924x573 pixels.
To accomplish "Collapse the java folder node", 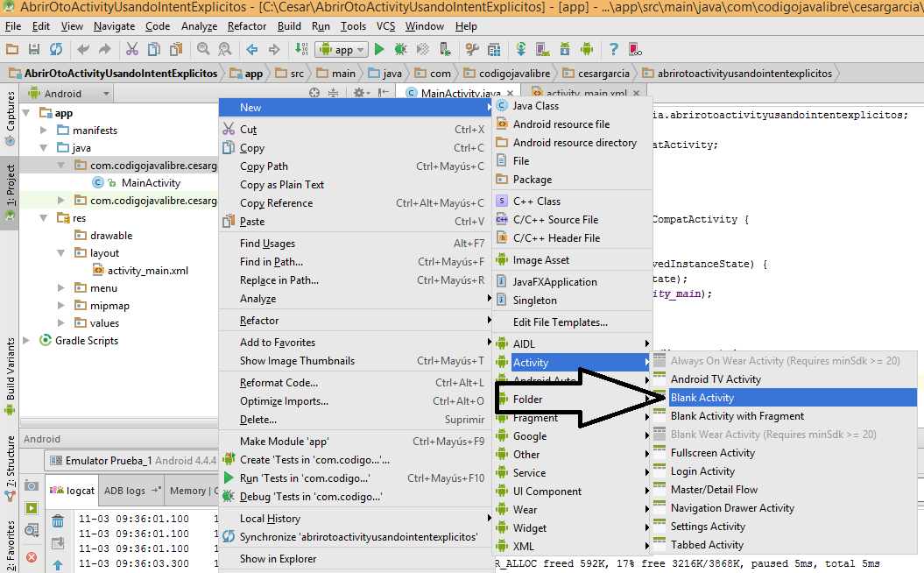I will point(44,148).
